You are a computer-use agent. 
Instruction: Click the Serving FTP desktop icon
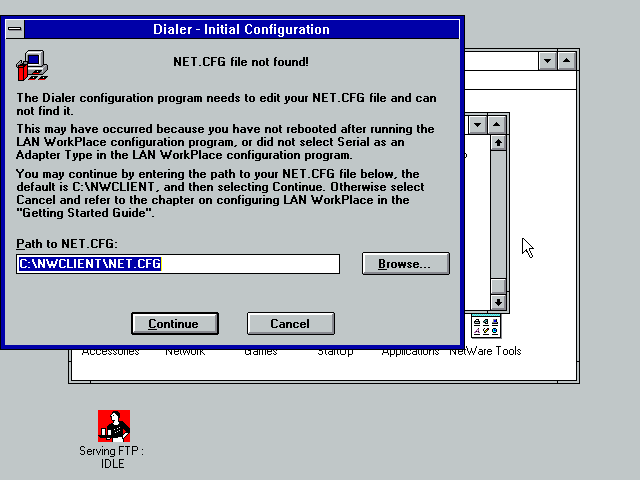point(114,426)
